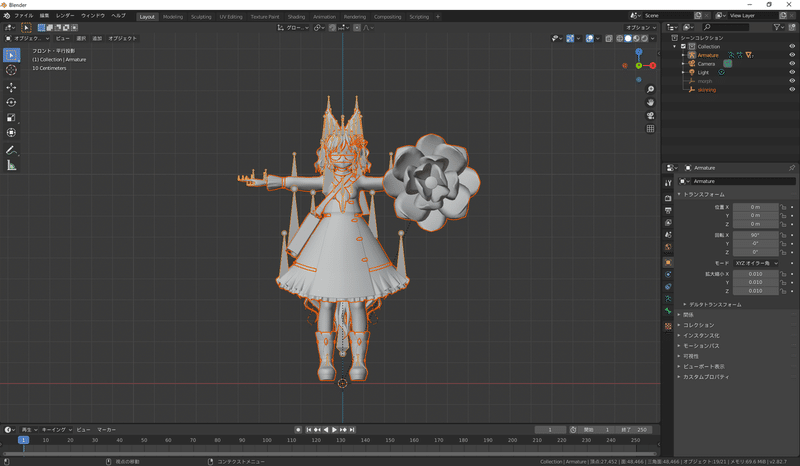Toggle visibility of the Camera object
Image resolution: width=800 pixels, height=466 pixels.
(792, 64)
